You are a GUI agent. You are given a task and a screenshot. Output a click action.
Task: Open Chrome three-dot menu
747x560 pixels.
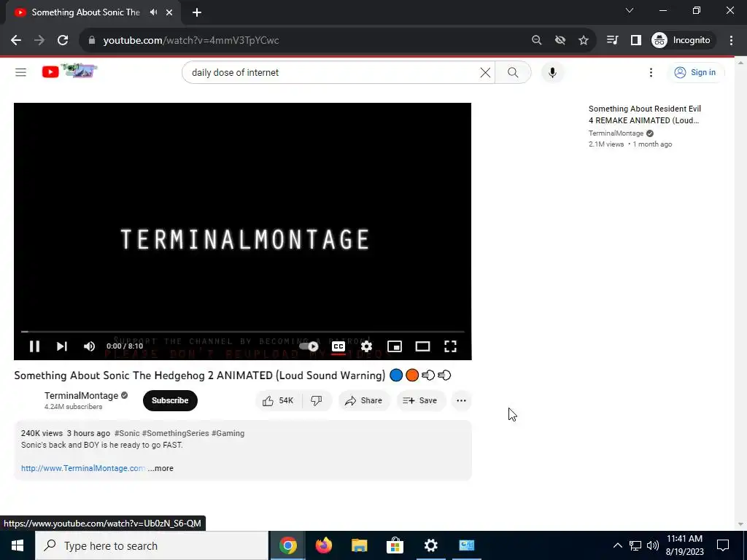pos(731,41)
